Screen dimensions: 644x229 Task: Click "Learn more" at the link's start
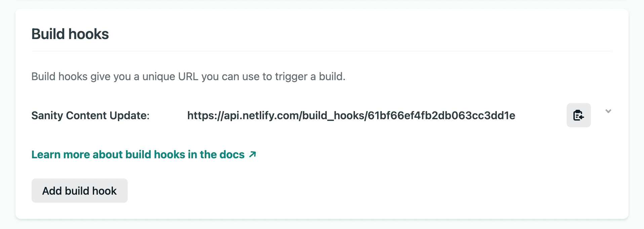coord(61,155)
